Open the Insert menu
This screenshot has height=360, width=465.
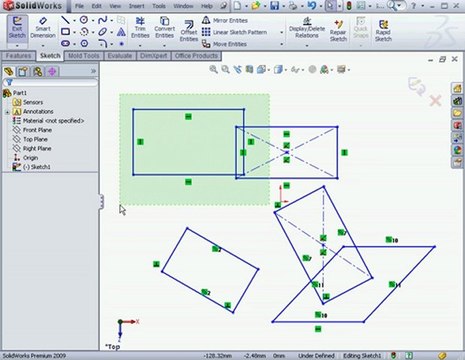pyautogui.click(x=137, y=6)
